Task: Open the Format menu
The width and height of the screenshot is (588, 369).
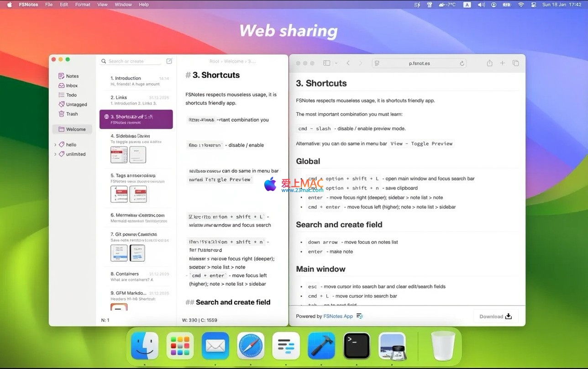Action: (x=83, y=5)
